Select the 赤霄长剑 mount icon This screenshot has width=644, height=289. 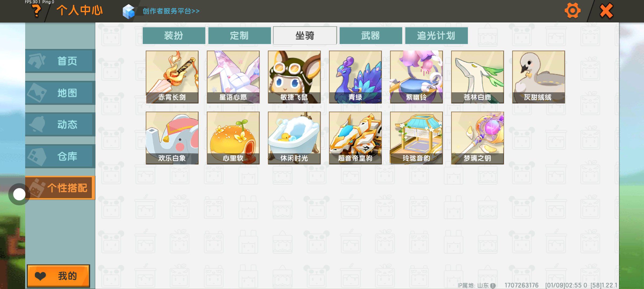click(172, 77)
